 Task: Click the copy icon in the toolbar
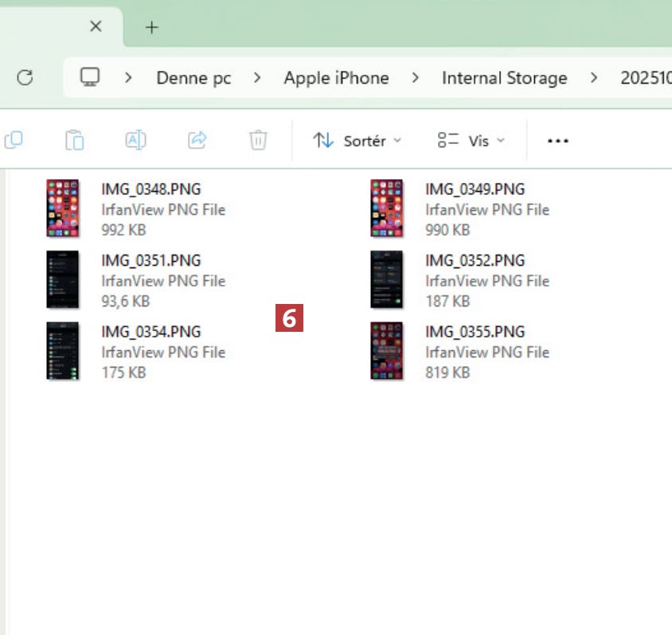(x=14, y=140)
